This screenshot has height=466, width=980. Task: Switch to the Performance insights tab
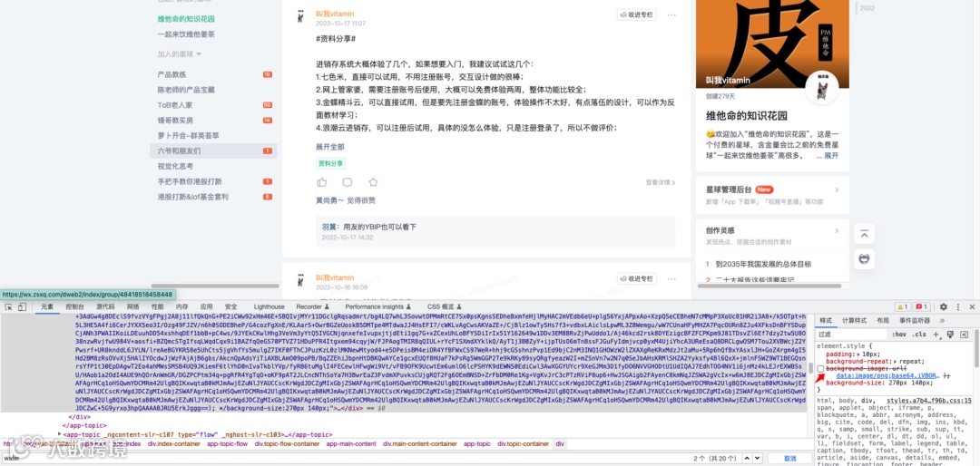point(377,306)
